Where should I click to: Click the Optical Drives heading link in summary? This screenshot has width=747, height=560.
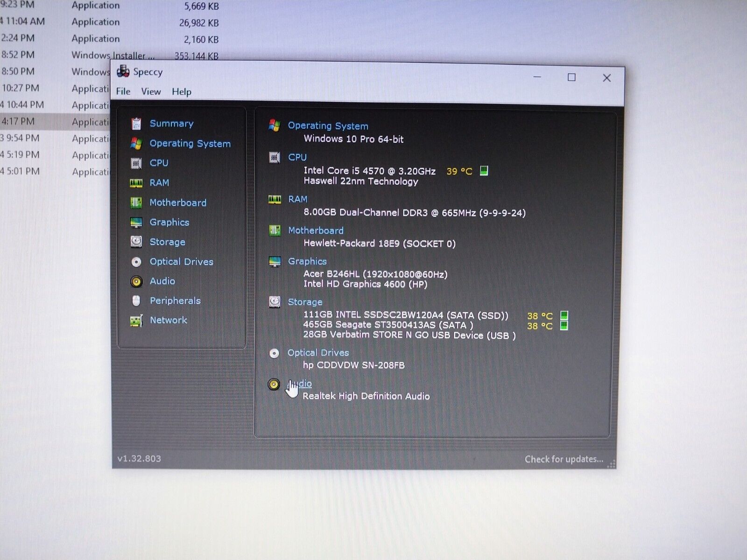coord(318,353)
